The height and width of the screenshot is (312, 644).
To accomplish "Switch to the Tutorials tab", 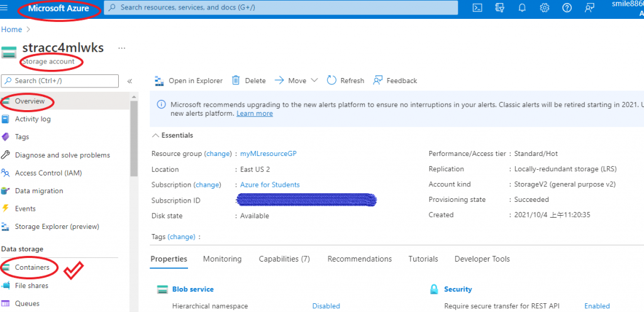I will [x=423, y=259].
